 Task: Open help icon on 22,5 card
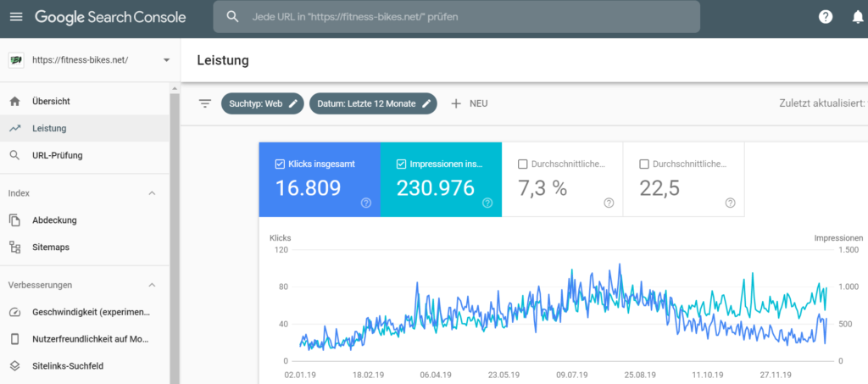coord(730,203)
